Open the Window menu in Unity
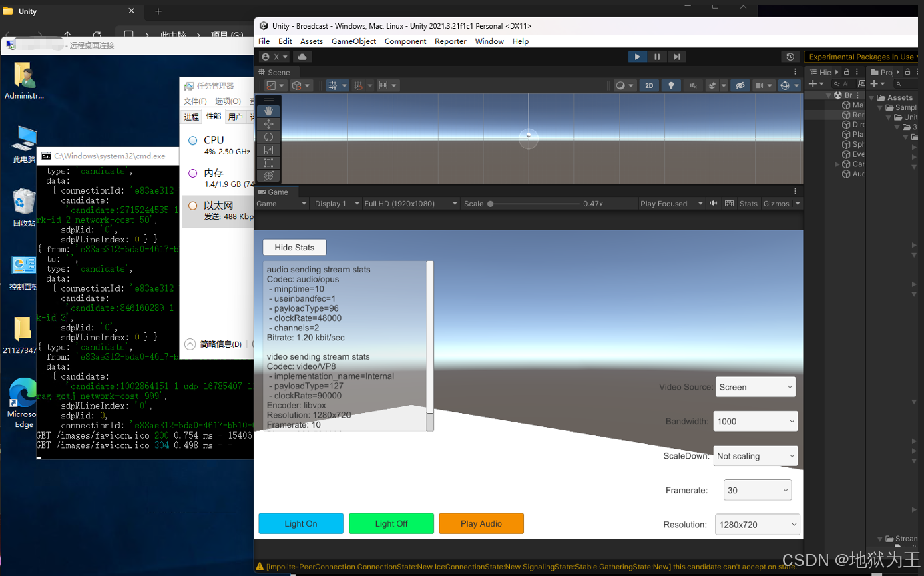The image size is (924, 576). tap(489, 41)
